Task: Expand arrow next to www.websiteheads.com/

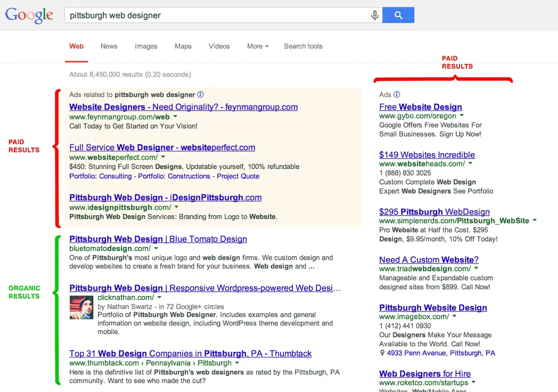Action: click(471, 163)
